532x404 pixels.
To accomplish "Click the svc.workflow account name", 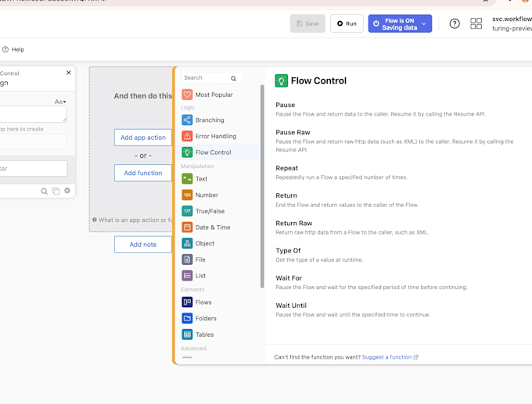I will pos(512,19).
